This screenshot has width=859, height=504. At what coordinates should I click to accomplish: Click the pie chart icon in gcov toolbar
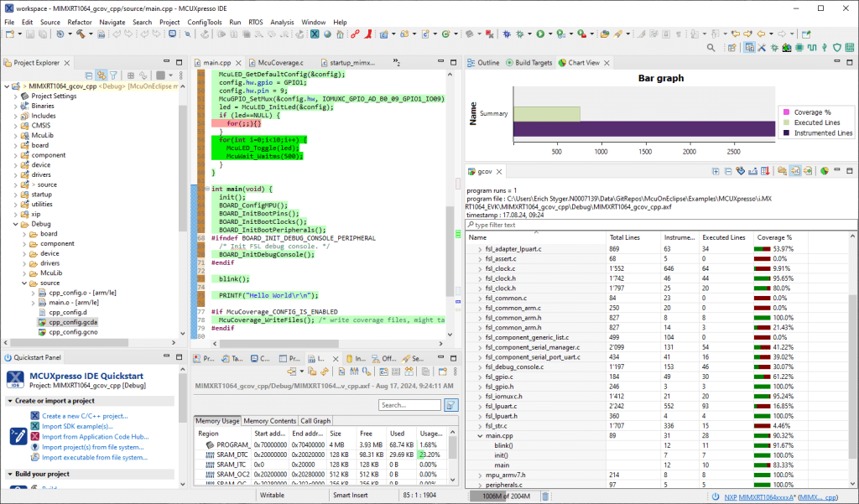824,171
